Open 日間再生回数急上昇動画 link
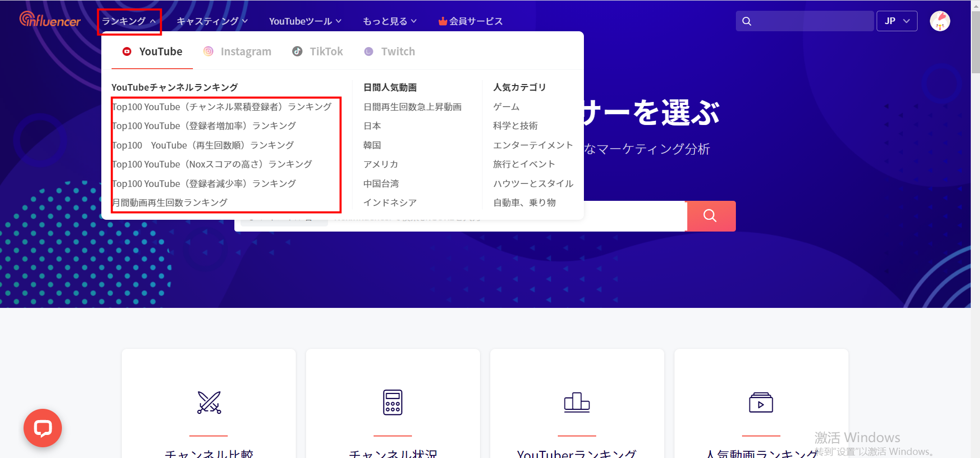This screenshot has height=458, width=980. [412, 107]
